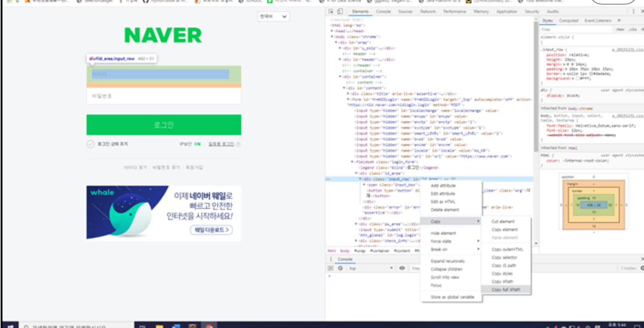Toggle the device toolbar icon
This screenshot has width=644, height=328.
click(340, 12)
